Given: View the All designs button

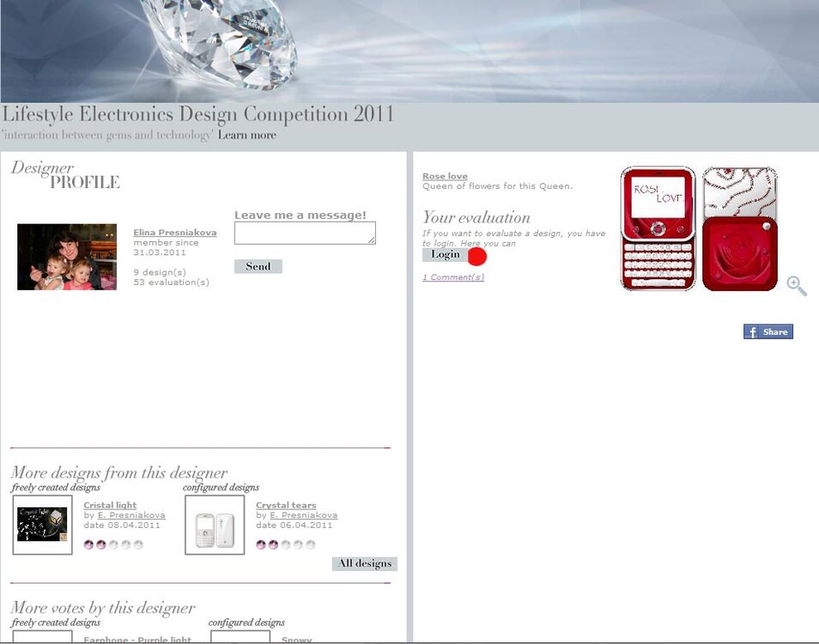Looking at the screenshot, I should (x=365, y=563).
